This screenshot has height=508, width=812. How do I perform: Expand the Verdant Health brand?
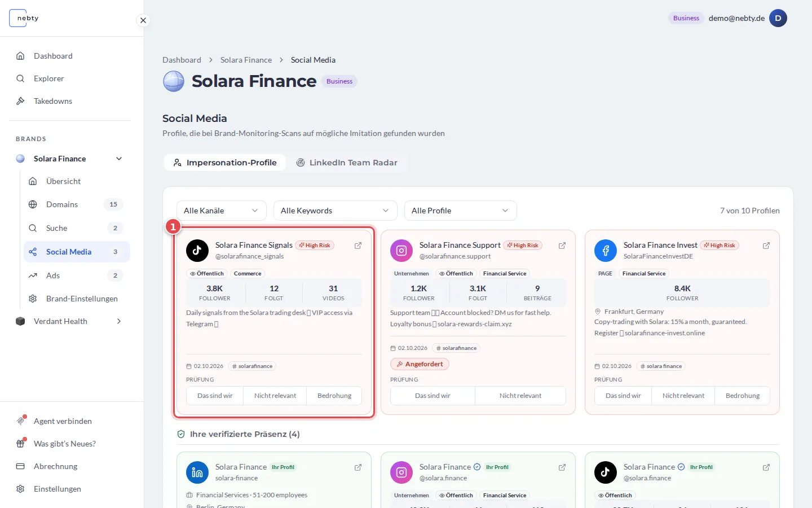pos(119,321)
